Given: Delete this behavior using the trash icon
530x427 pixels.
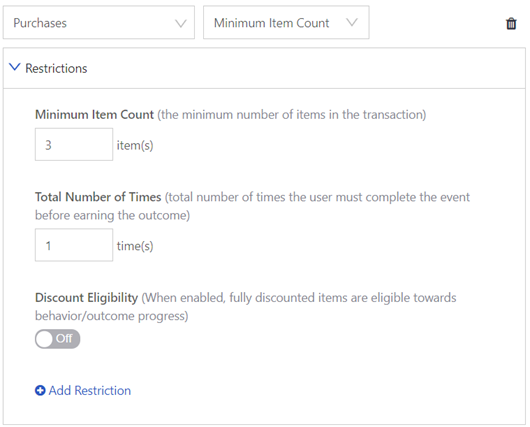Looking at the screenshot, I should pyautogui.click(x=511, y=24).
